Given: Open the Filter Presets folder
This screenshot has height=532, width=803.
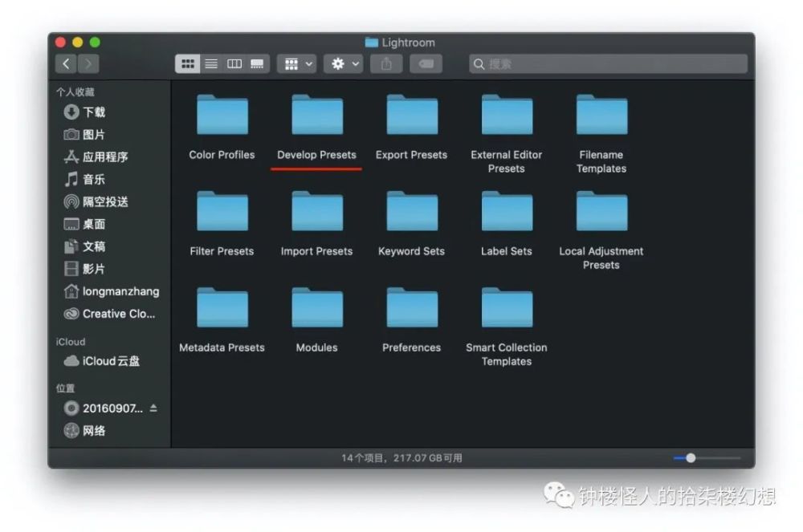Looking at the screenshot, I should pyautogui.click(x=222, y=212).
